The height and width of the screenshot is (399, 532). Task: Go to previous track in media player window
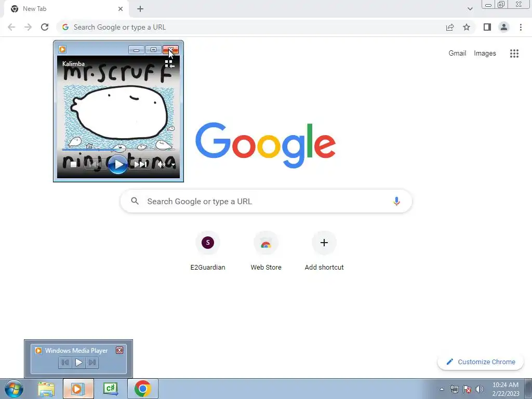[x=94, y=165]
